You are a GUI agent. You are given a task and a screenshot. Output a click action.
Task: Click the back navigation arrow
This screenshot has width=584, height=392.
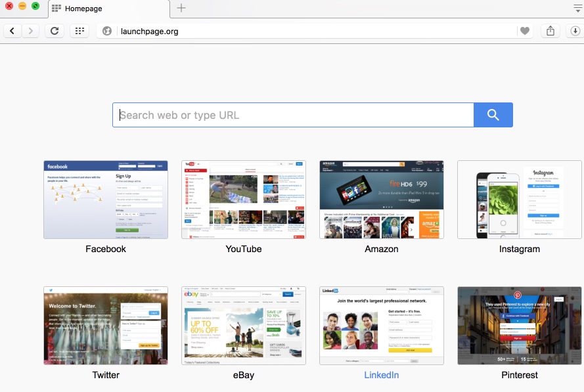coord(12,31)
